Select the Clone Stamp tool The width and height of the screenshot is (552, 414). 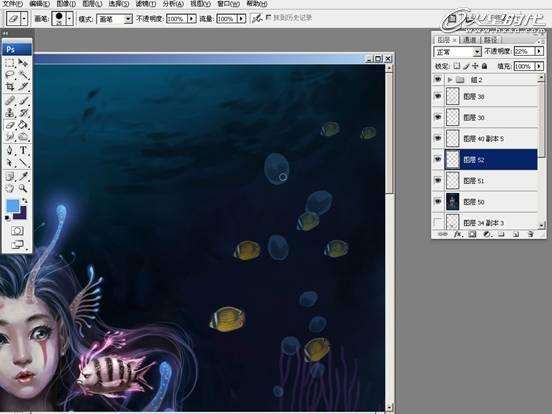10,113
